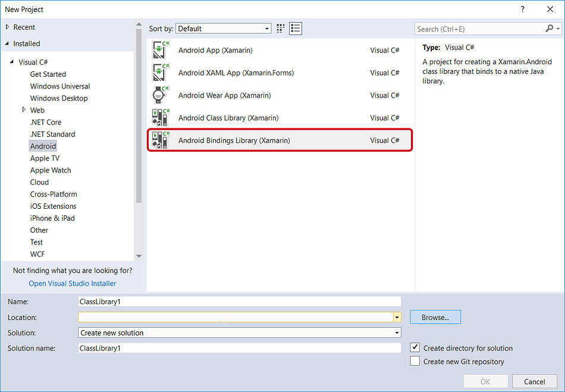Select the Android Bindings Library template icon
The width and height of the screenshot is (565, 392).
click(x=161, y=140)
